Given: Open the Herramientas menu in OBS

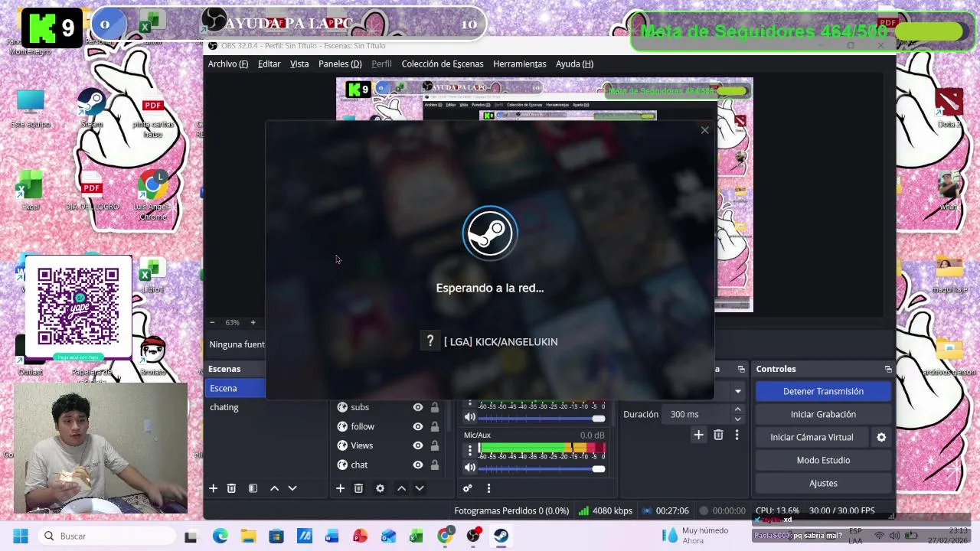Looking at the screenshot, I should (x=519, y=64).
